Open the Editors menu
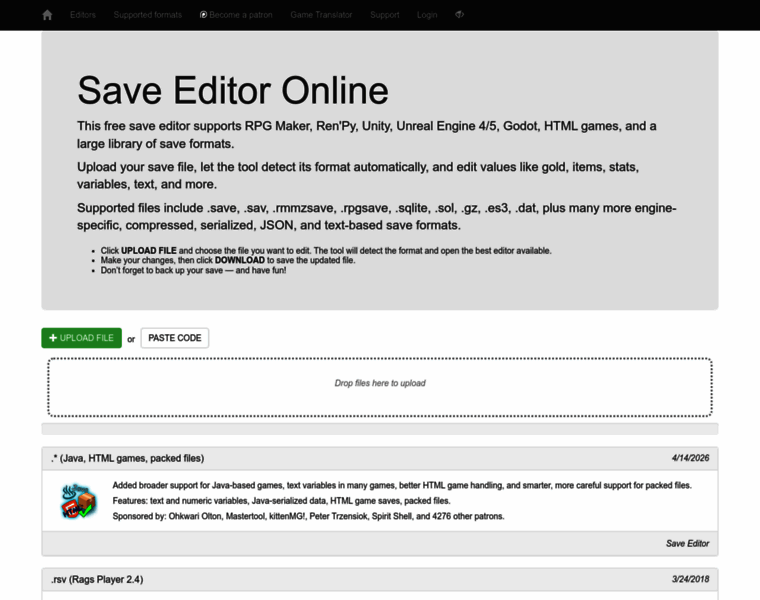The image size is (760, 600). point(83,15)
